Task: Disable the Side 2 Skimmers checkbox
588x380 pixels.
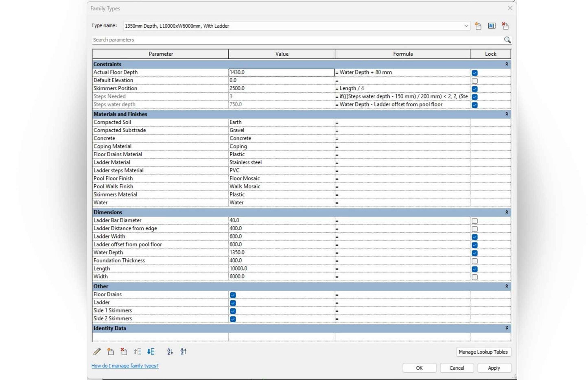Action: tap(233, 319)
